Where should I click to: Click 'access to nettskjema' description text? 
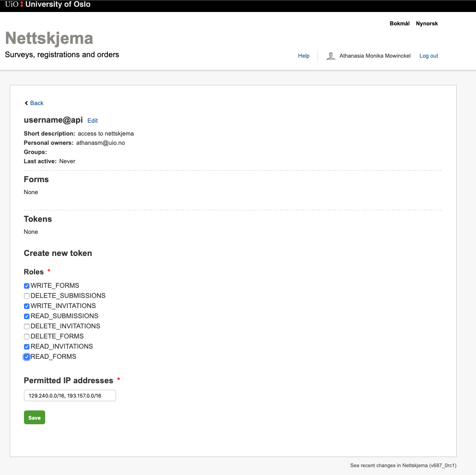[x=106, y=134]
